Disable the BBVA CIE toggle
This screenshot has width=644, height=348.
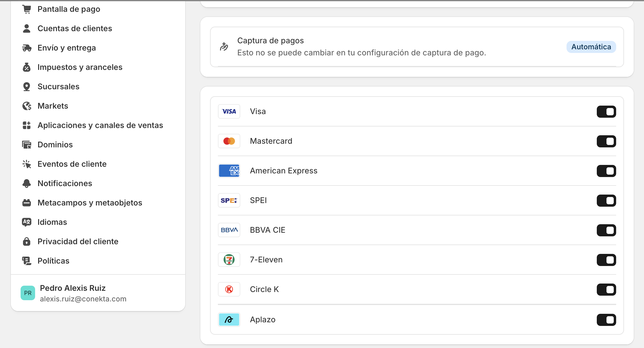(606, 230)
